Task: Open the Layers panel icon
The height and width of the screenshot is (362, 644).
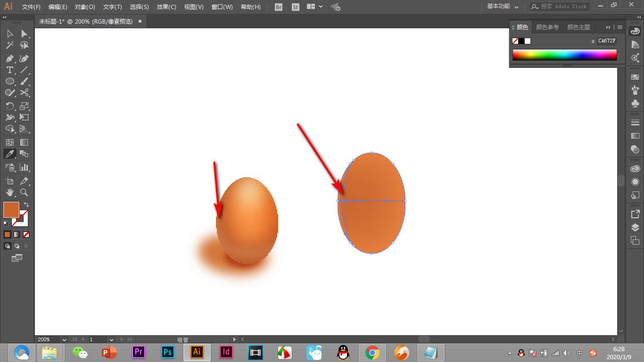Action: tap(635, 227)
